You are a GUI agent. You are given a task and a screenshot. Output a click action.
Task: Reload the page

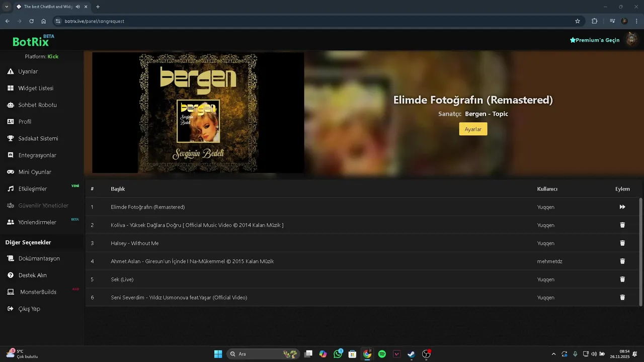point(31,21)
